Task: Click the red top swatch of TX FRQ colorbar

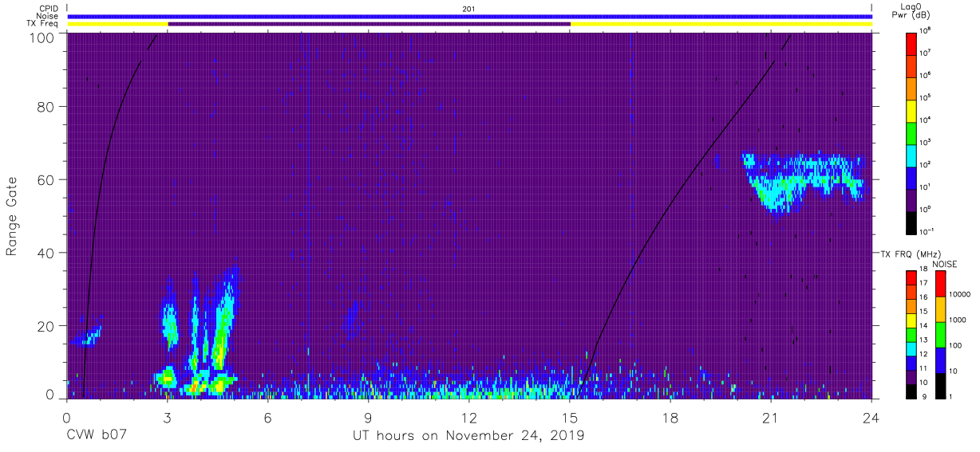Action: pyautogui.click(x=911, y=278)
